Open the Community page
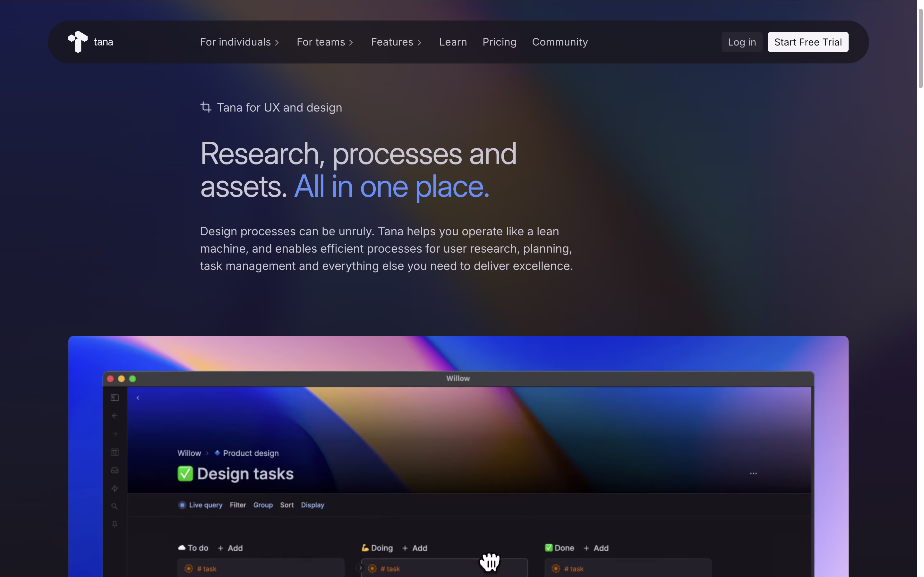Image resolution: width=924 pixels, height=577 pixels. [560, 42]
